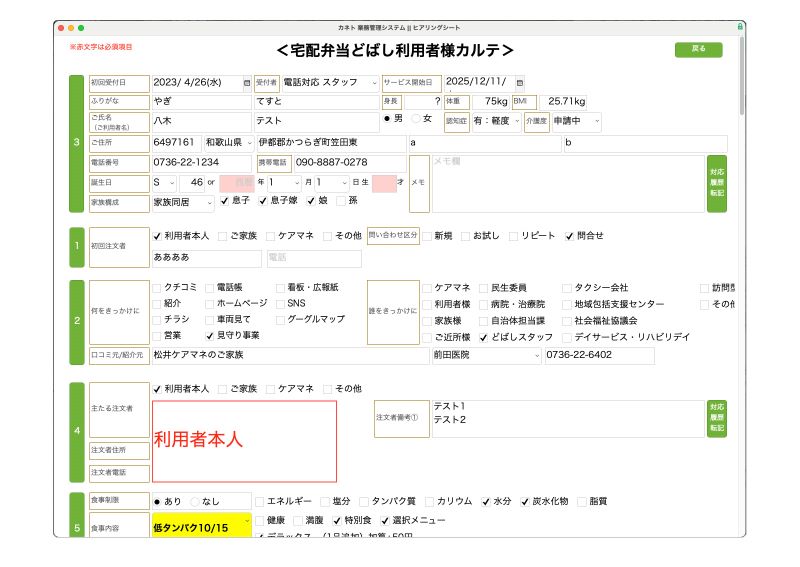Click the 電話 field beside ああああ
The height and width of the screenshot is (567, 800).
pos(314,258)
